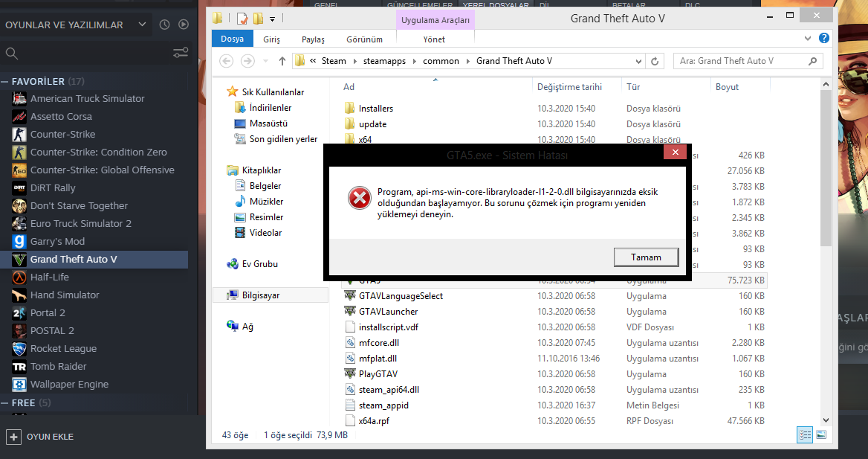The width and height of the screenshot is (868, 459).
Task: Click ready-to-play icon in Steam header
Action: point(184,25)
